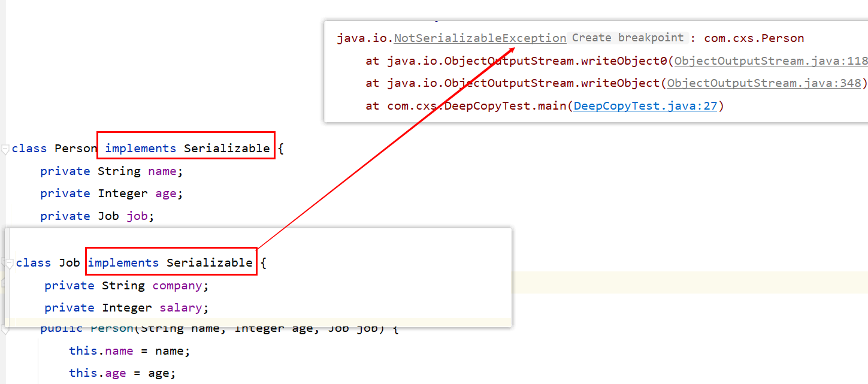
Task: Click 'String' type on the private String company line
Action: [x=123, y=286]
